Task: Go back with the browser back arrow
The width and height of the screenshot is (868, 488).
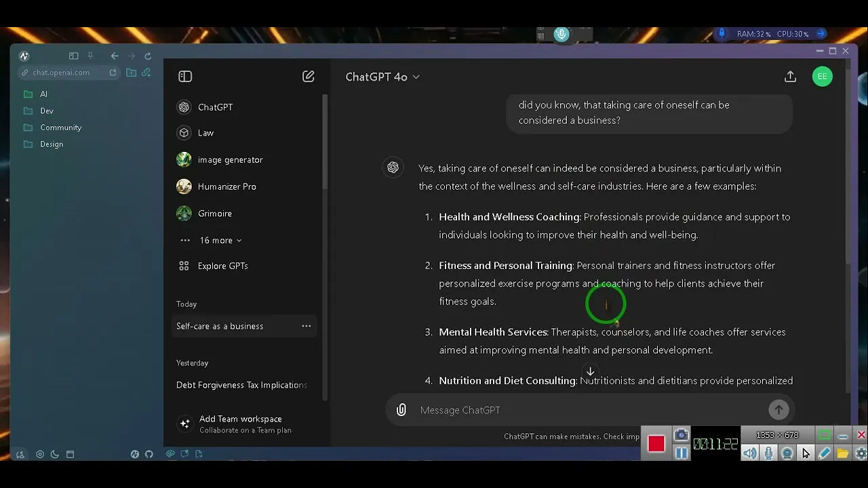Action: tap(115, 56)
